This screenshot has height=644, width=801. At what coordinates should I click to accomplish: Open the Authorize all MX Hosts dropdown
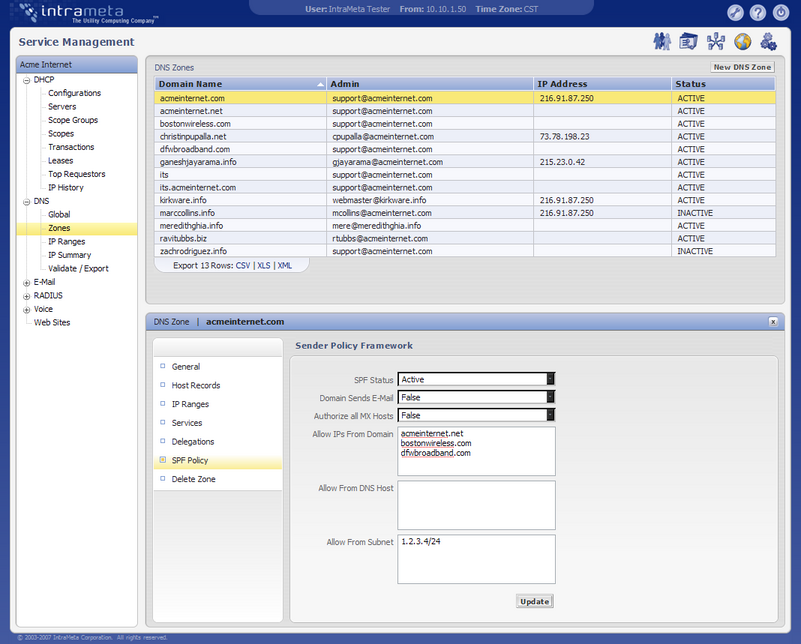point(476,415)
